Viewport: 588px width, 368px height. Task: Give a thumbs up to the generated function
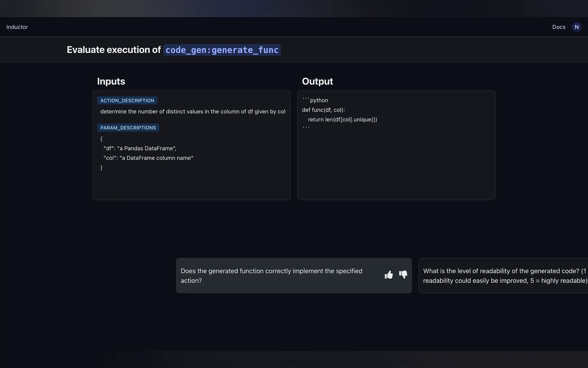[388, 275]
